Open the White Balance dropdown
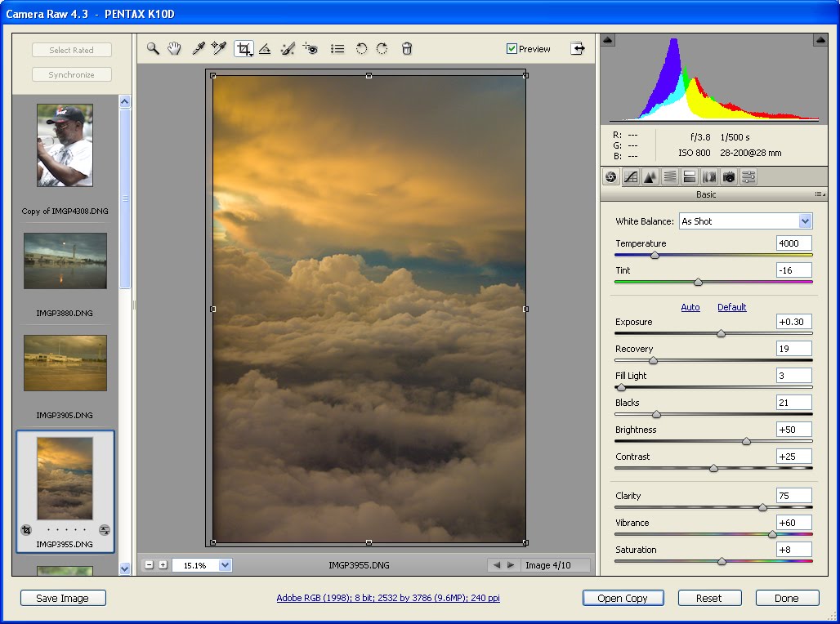840x624 pixels. pyautogui.click(x=746, y=221)
